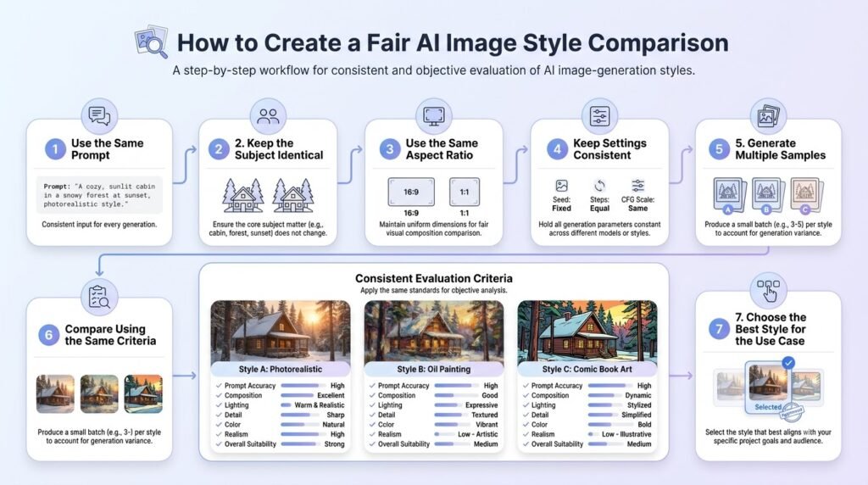868x485 pixels.
Task: Click the sliders icon above Keep Settings Consistent
Action: pyautogui.click(x=599, y=116)
